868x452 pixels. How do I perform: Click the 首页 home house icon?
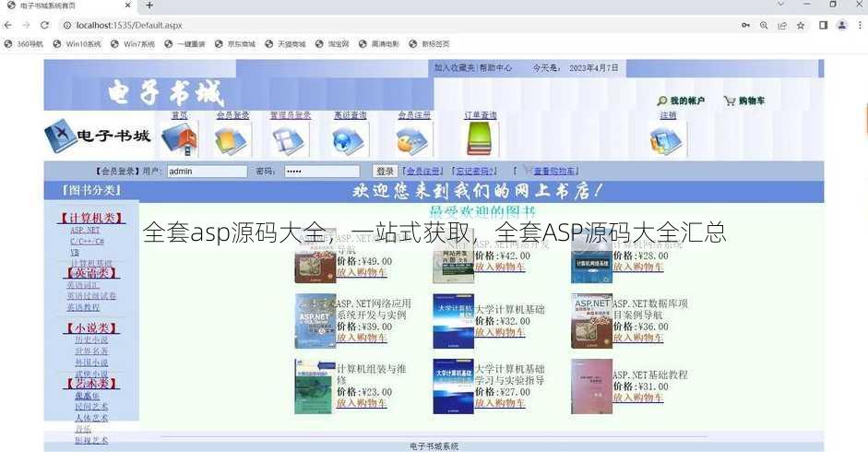click(179, 139)
